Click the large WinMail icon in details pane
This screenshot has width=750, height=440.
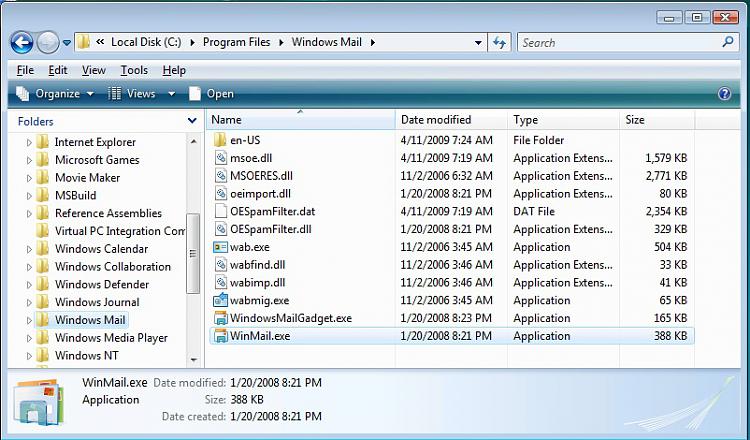point(38,402)
